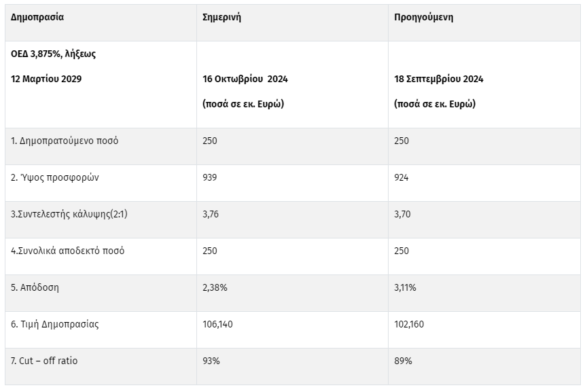Click the Προηγούμενη column header
Screen dimensions: 587x392
423,18
